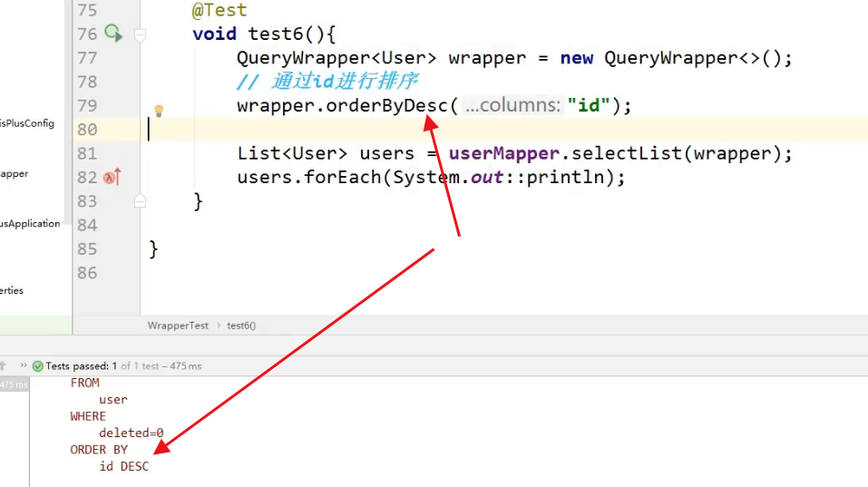
Task: Click the ...columns: parameter hint
Action: coord(512,105)
